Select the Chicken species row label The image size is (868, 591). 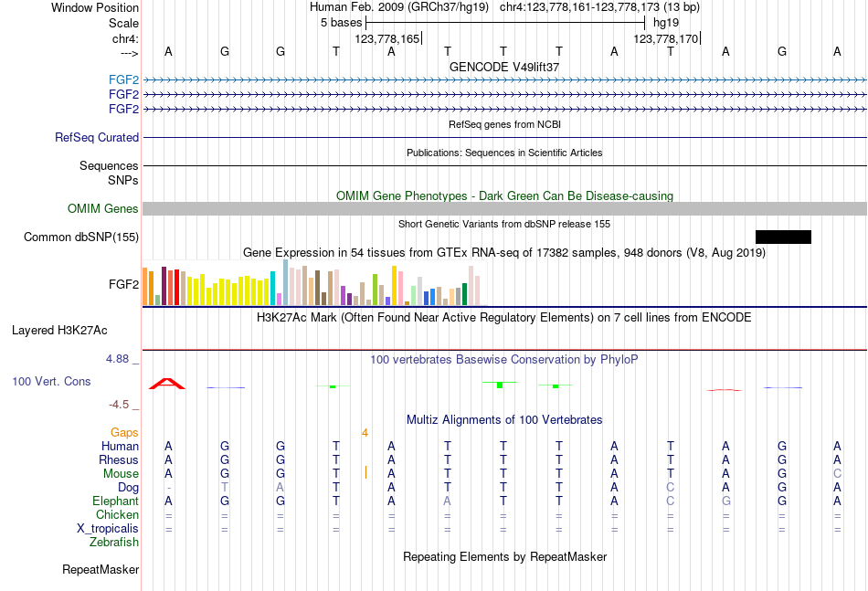pyautogui.click(x=117, y=514)
